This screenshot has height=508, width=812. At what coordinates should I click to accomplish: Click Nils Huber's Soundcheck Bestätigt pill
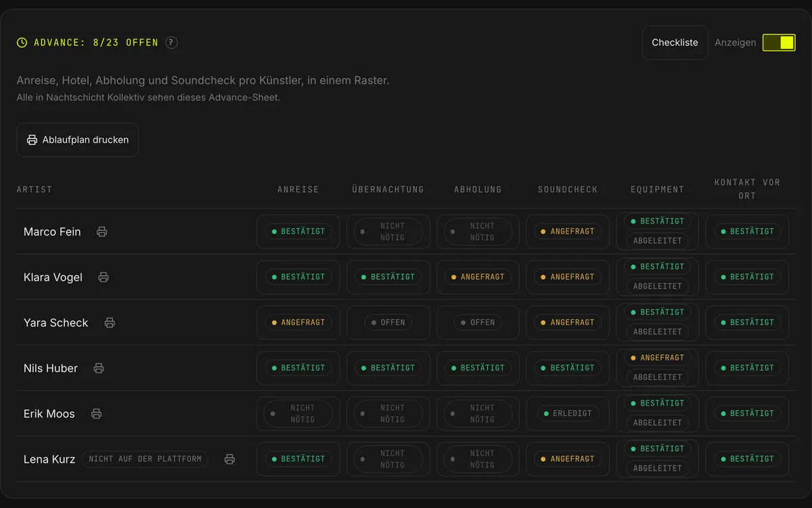[567, 368]
